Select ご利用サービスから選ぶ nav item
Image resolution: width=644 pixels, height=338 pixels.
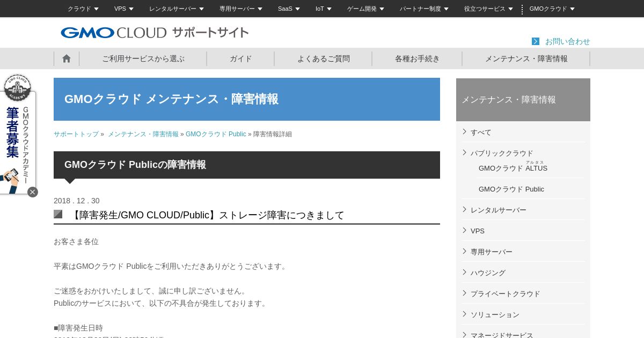(x=143, y=58)
